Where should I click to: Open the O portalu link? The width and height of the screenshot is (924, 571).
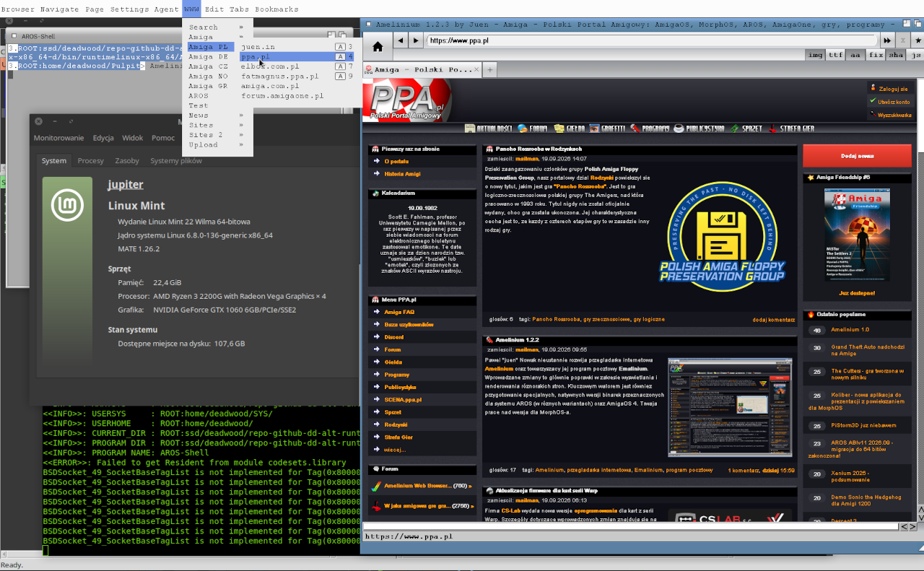click(x=396, y=162)
